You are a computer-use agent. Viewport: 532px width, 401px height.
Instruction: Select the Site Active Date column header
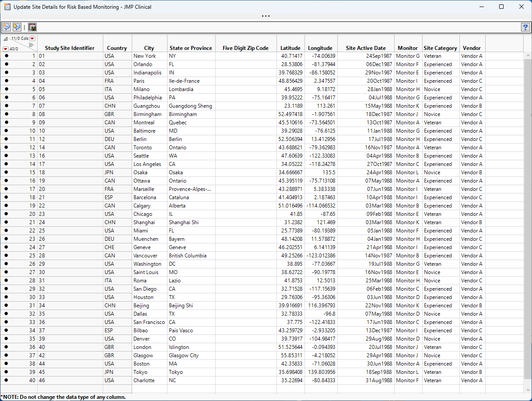366,48
